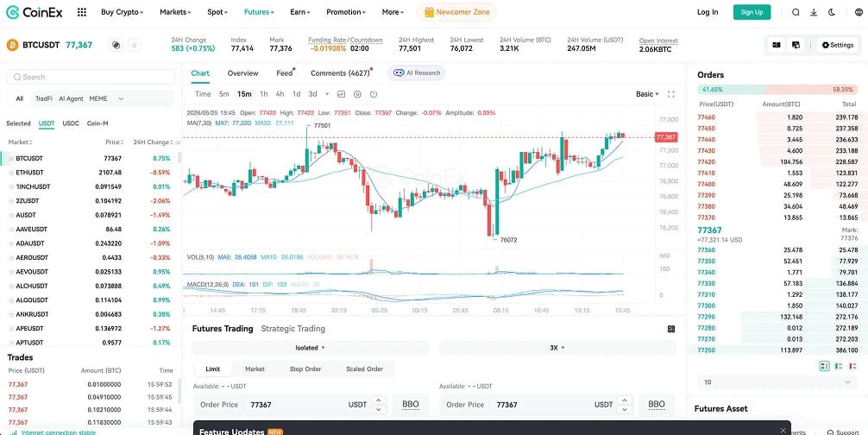This screenshot has height=435, width=868.
Task: Increase left Order Price stepper up
Action: point(378,400)
